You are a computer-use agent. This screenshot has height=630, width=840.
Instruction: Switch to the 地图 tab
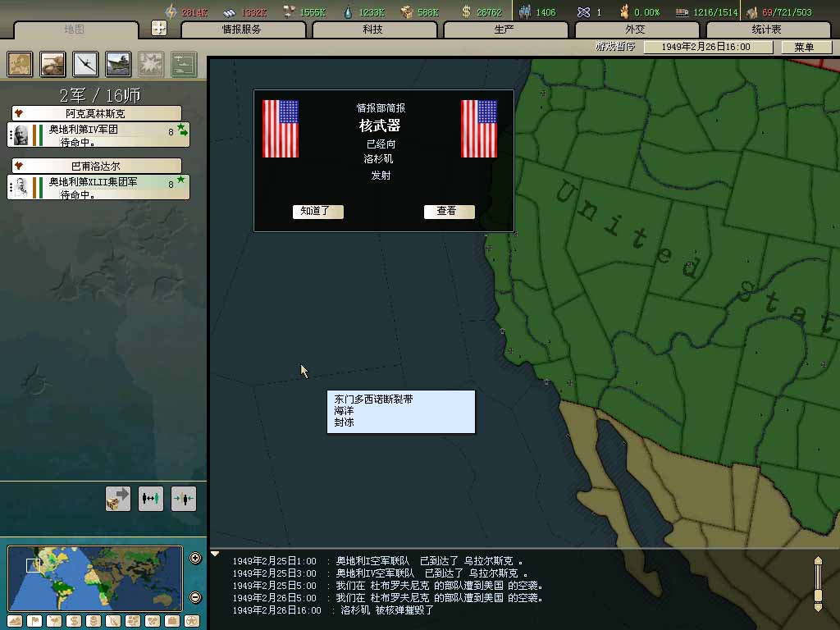coord(75,30)
